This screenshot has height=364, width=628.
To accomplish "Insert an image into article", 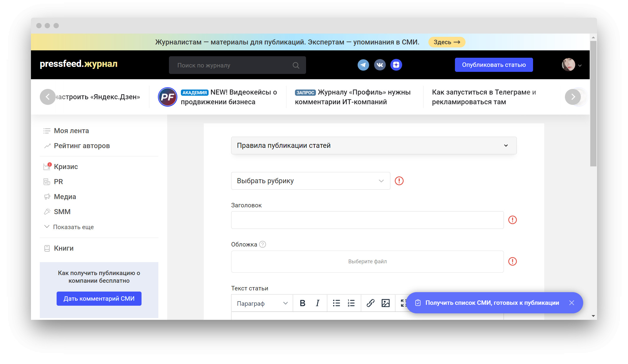I will (385, 303).
